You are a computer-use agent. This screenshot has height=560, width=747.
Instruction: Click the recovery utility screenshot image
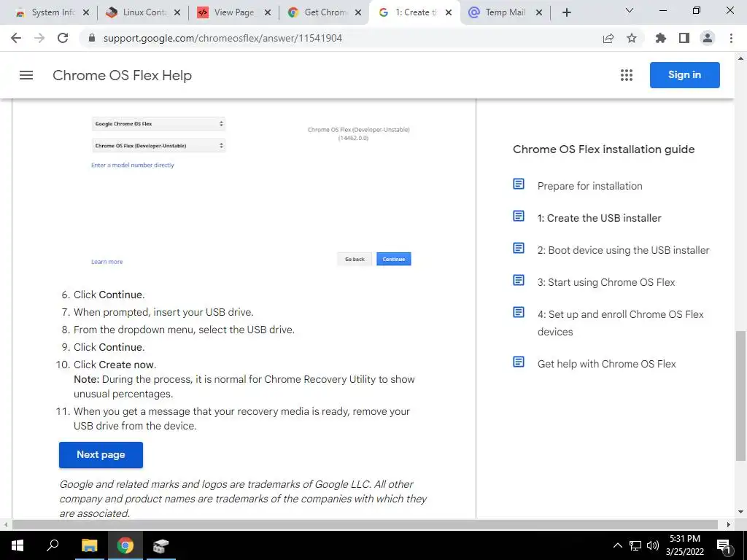tap(252, 192)
